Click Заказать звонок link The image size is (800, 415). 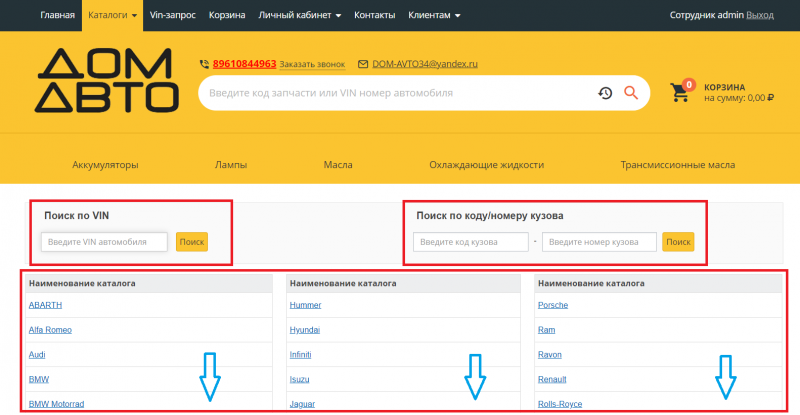(x=312, y=64)
